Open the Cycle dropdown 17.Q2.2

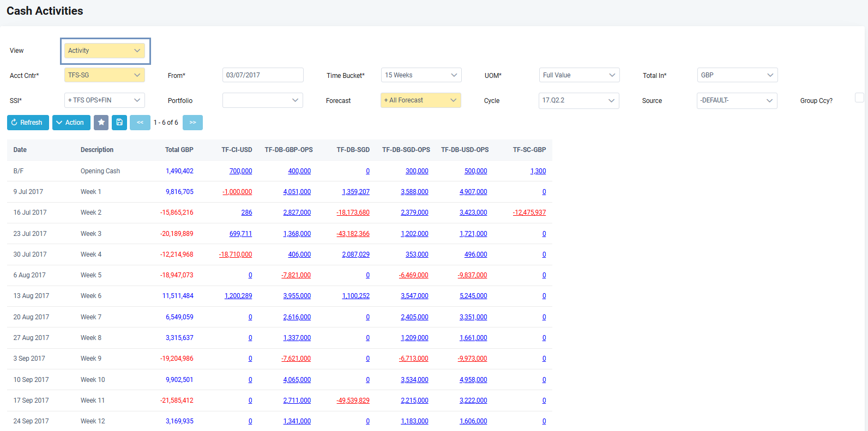pos(578,101)
